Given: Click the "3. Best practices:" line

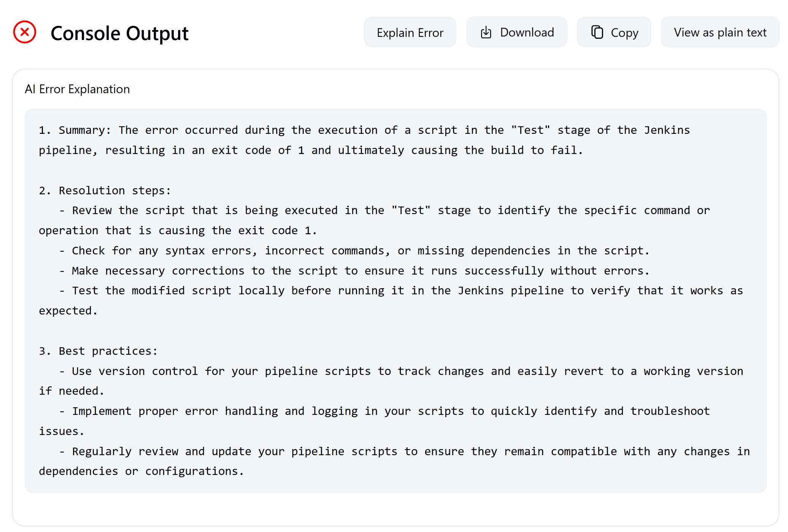Looking at the screenshot, I should [x=98, y=351].
